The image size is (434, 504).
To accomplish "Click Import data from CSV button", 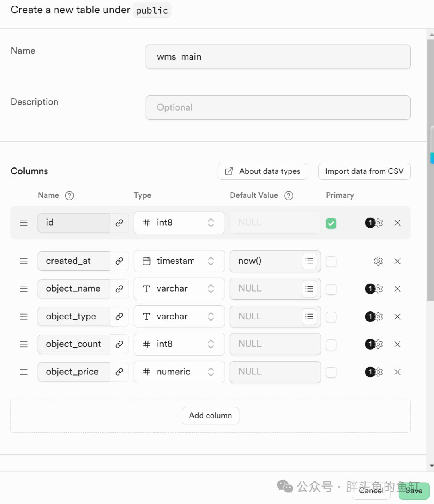I will pyautogui.click(x=364, y=171).
